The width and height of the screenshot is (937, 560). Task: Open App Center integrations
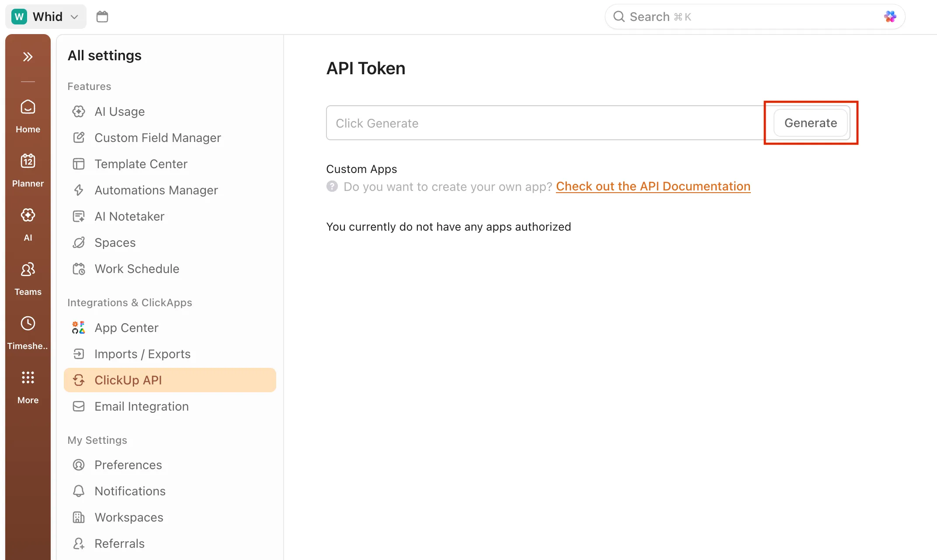coord(170,328)
